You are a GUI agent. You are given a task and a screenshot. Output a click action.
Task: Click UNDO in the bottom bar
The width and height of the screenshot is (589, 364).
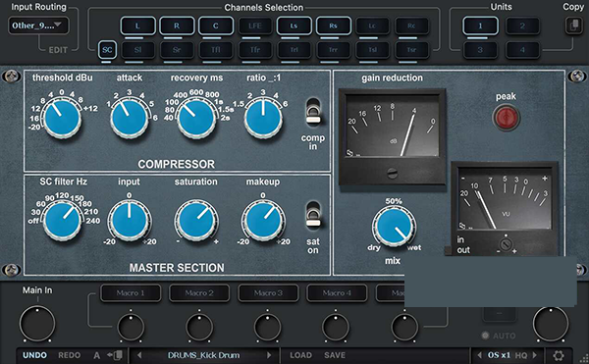[x=35, y=355]
